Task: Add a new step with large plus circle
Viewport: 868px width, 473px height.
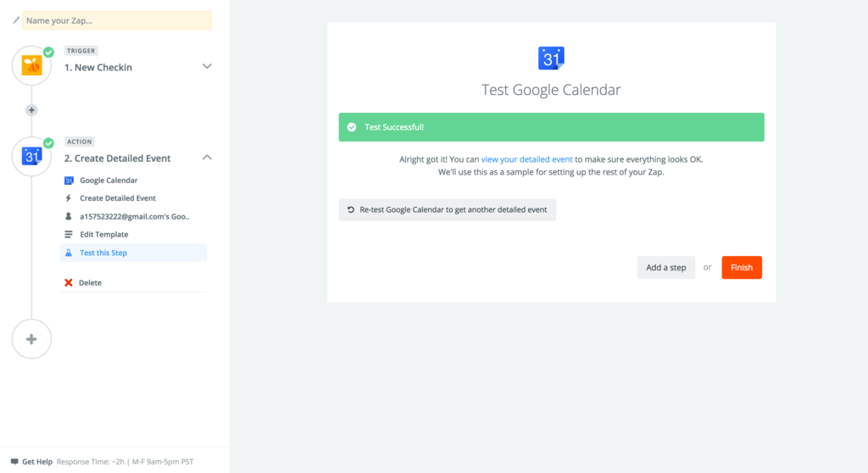Action: pos(31,339)
